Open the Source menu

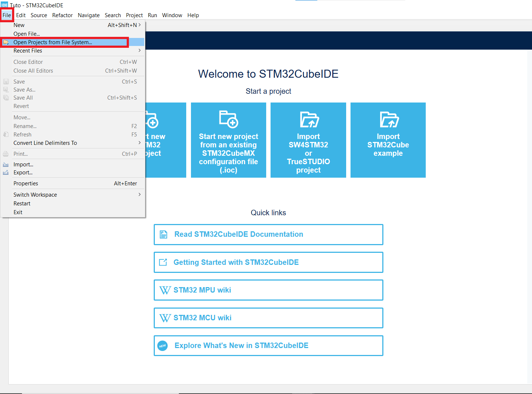[x=39, y=15]
